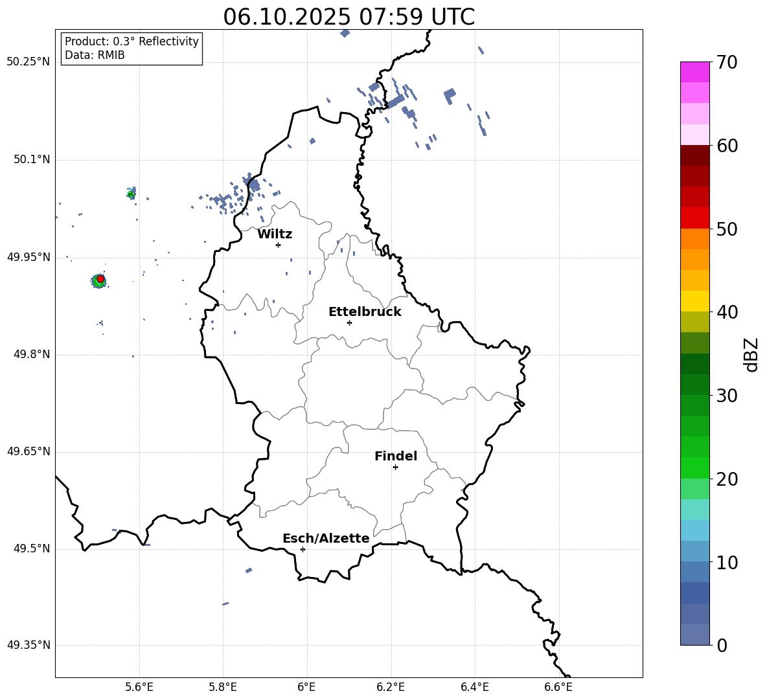
Task: Click the yellow colorbar segment above 40
Action: [x=694, y=301]
